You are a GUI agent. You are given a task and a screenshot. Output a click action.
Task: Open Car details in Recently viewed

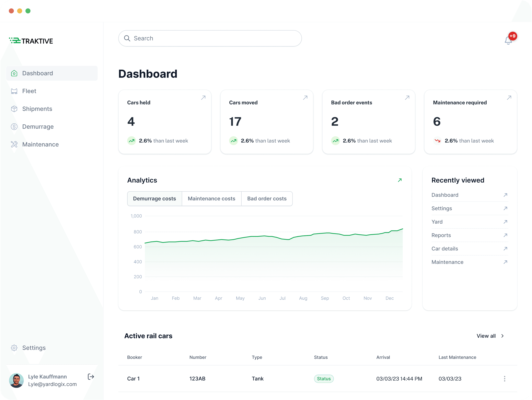444,249
